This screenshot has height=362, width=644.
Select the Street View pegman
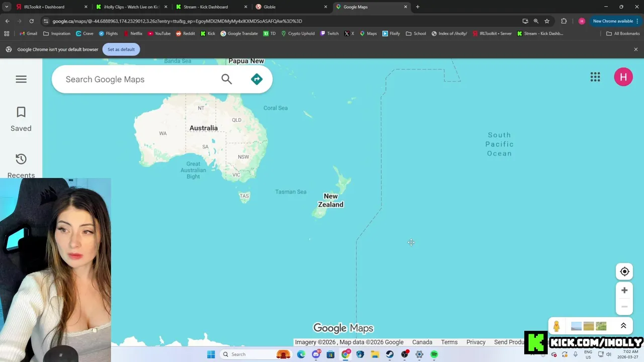pos(556,326)
